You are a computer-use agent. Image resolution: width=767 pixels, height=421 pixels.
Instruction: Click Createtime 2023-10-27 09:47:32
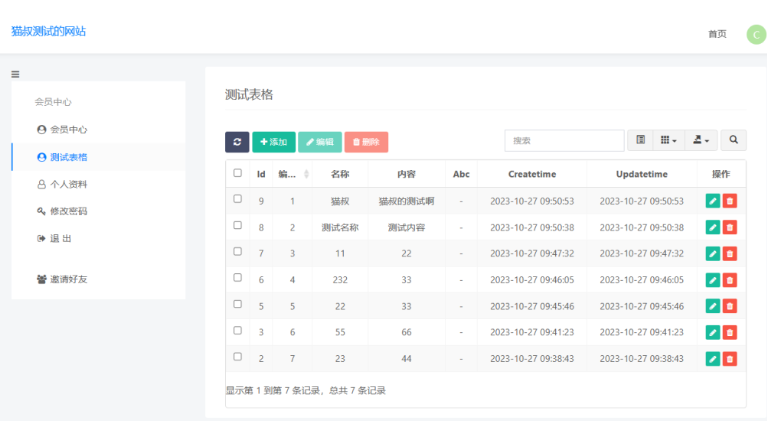tap(532, 254)
